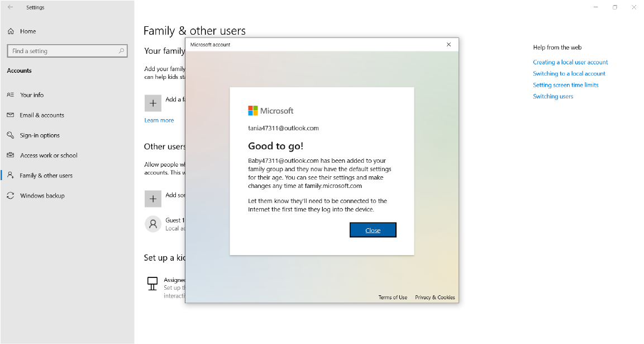This screenshot has height=344, width=644.
Task: Open Creating a local user account help link
Action: point(570,62)
